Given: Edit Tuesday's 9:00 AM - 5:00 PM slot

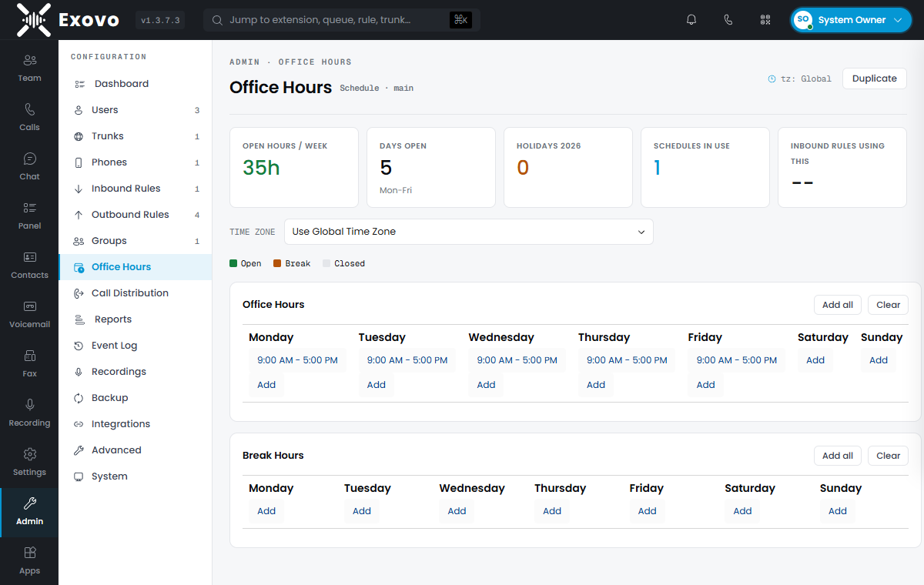Looking at the screenshot, I should click(407, 360).
